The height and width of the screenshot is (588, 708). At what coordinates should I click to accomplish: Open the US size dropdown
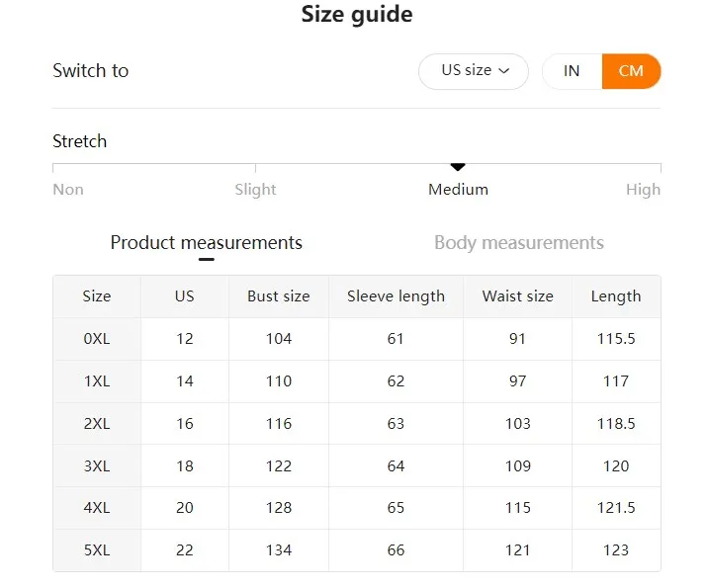pyautogui.click(x=473, y=71)
